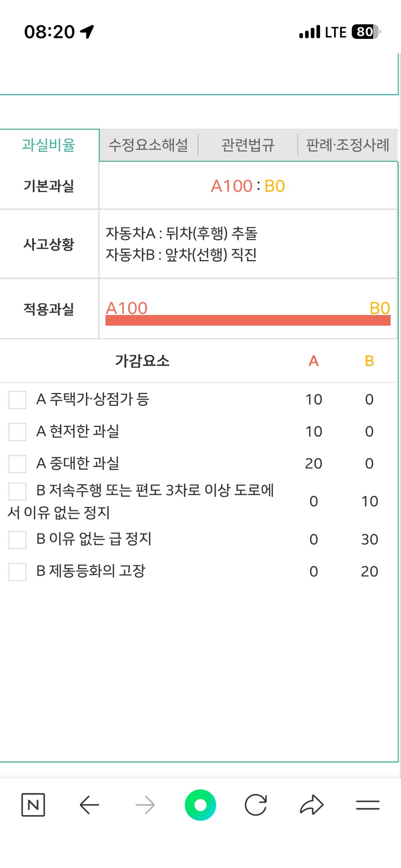Tap the red 적용과실 ratio bar
Screen dimensions: 401x868
point(248,320)
